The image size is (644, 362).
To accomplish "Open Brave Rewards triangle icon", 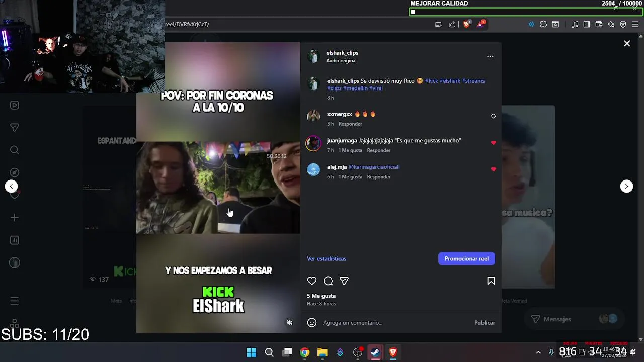I will 480,24.
